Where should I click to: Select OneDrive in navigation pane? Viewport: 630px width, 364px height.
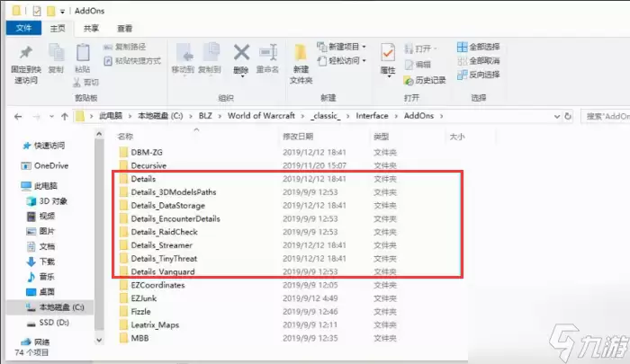click(45, 165)
